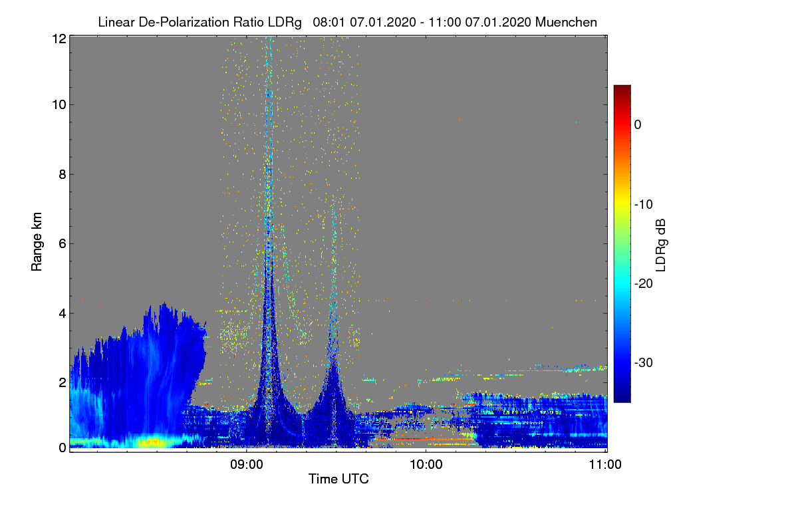The height and width of the screenshot is (532, 798).
Task: Click the '12' range tick label
Action: coord(59,39)
